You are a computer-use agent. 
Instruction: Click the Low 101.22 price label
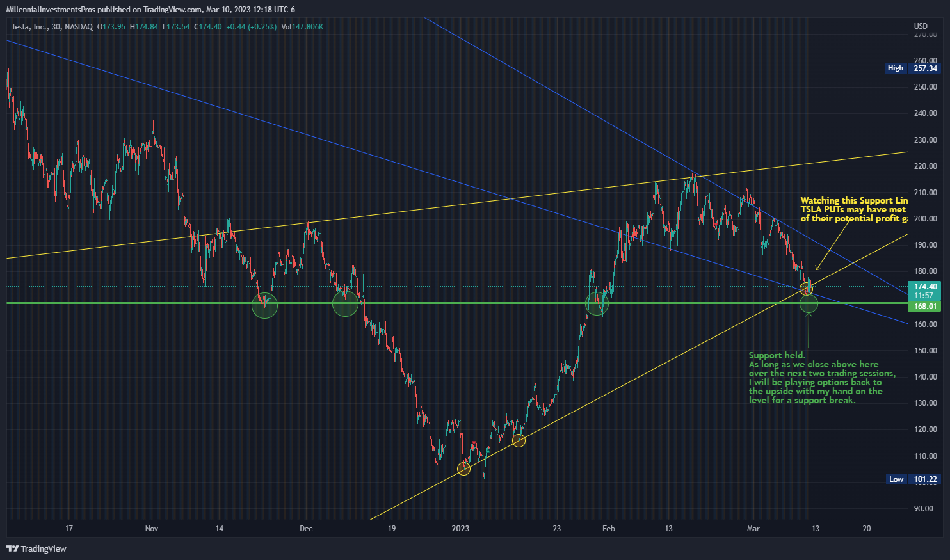914,479
